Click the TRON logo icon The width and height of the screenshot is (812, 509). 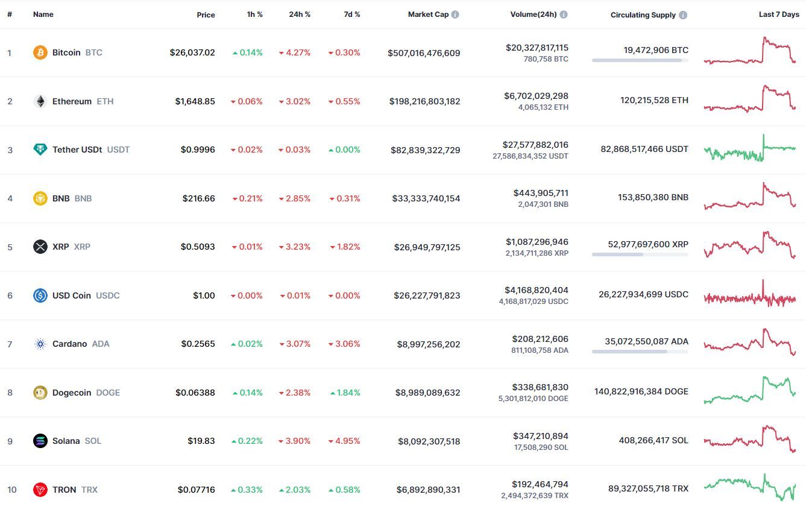[x=40, y=490]
